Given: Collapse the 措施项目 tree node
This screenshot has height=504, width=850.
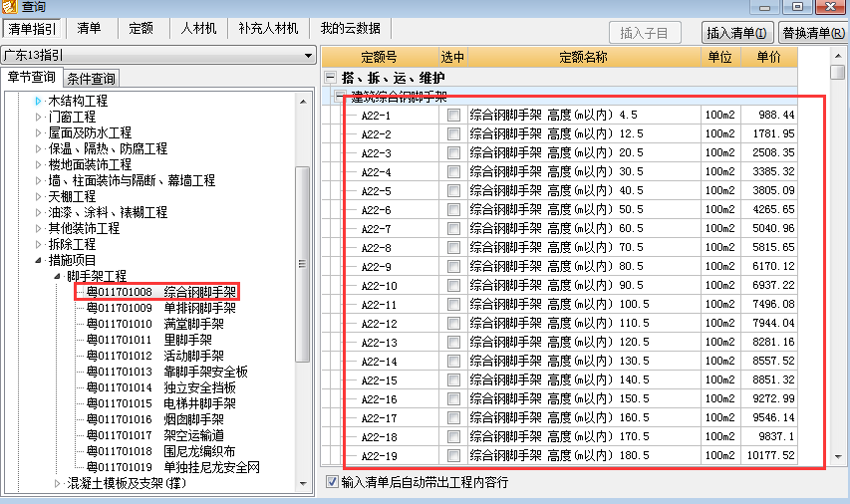Looking at the screenshot, I should (x=38, y=260).
